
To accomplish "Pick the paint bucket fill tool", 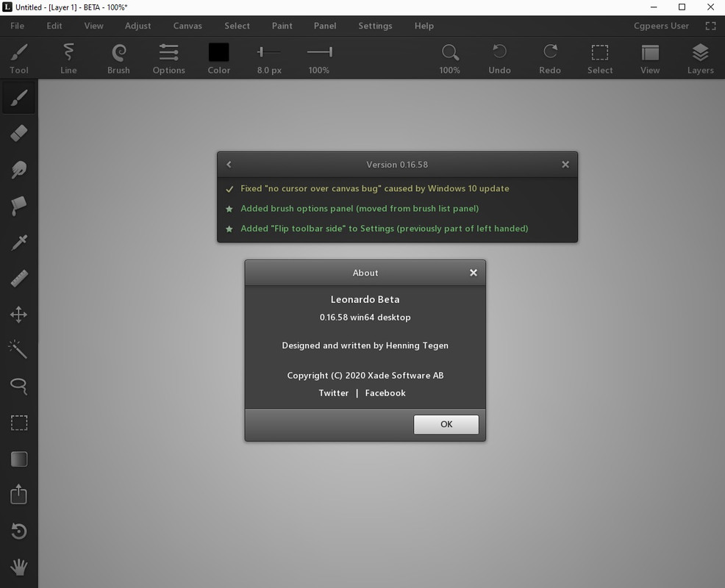I will coord(19,206).
